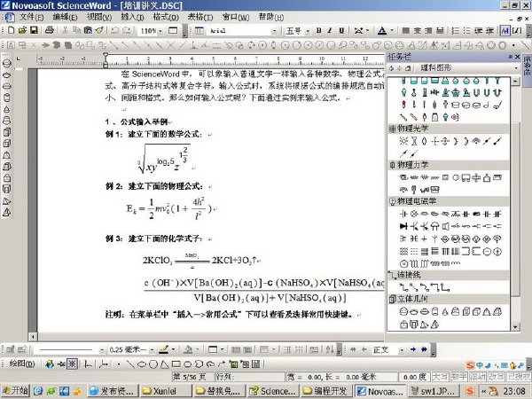The image size is (532, 399).
Task: Click the bullet list icon
Action: coord(467,30)
